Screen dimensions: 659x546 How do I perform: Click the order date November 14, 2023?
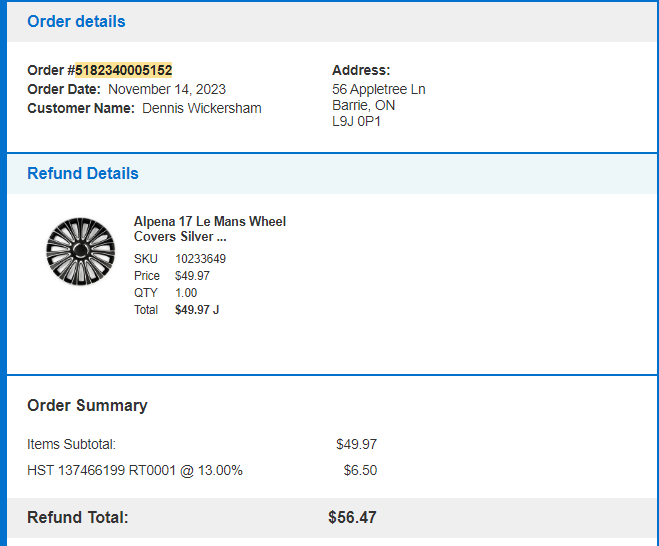coord(167,90)
